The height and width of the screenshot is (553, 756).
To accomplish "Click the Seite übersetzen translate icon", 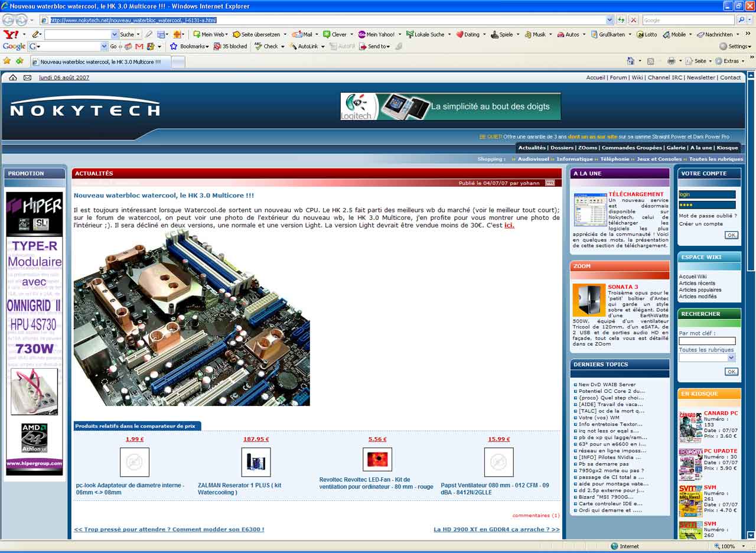I will [236, 34].
